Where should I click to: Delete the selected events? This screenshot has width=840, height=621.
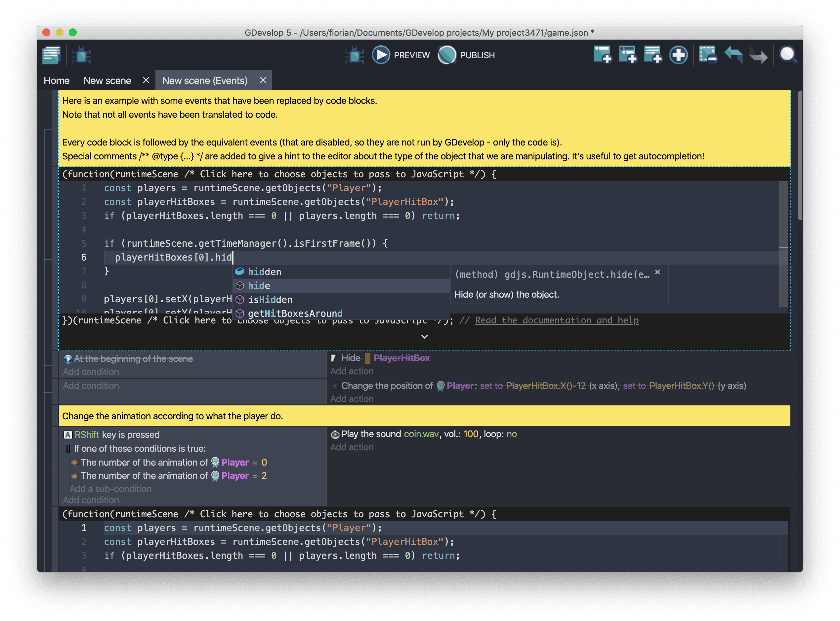click(x=707, y=55)
